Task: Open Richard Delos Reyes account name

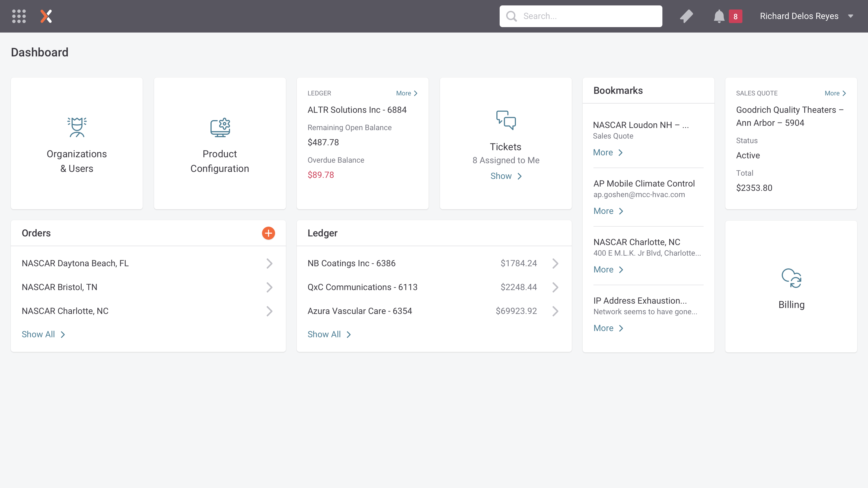Action: pos(799,16)
